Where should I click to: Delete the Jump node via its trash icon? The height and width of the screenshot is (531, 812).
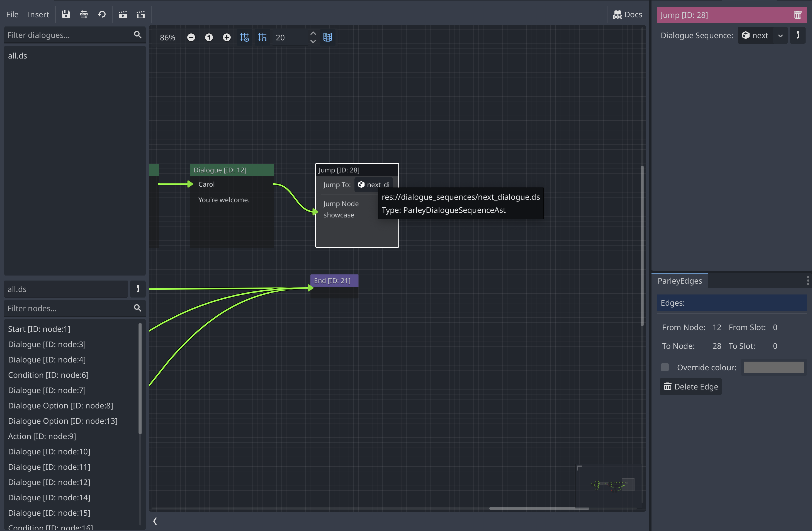pyautogui.click(x=798, y=15)
